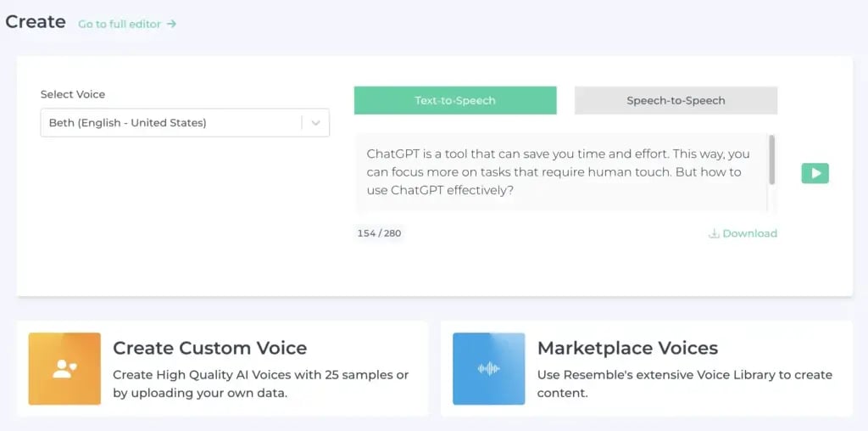Click the download icon beside Download
Screen dimensions: 868x431
point(714,233)
